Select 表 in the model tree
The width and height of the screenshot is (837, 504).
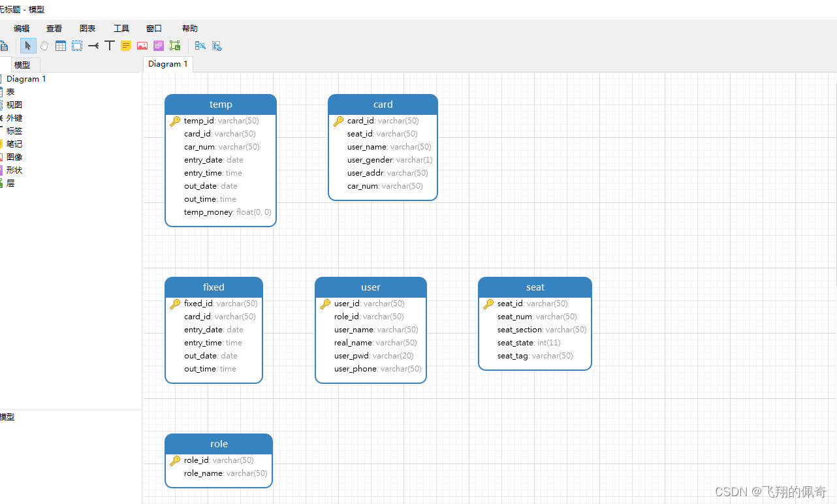pyautogui.click(x=10, y=92)
